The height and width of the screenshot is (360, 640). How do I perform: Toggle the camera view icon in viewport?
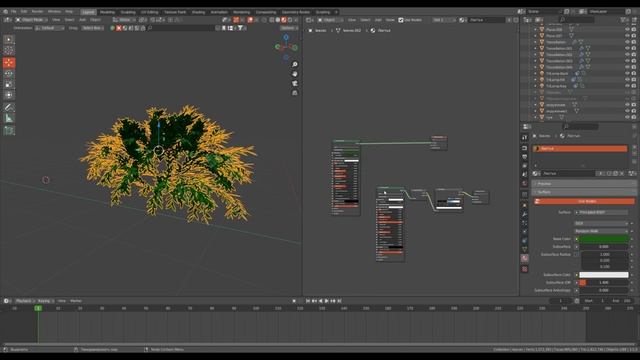click(x=295, y=83)
